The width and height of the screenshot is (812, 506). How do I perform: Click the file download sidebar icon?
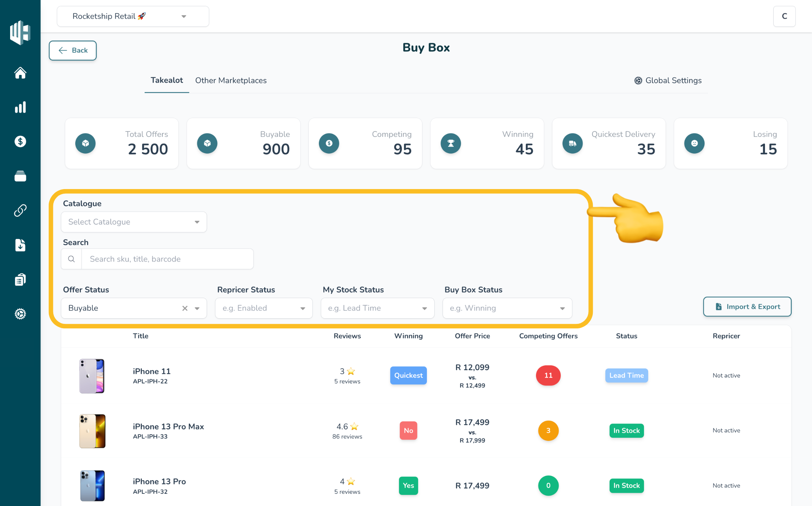[20, 245]
